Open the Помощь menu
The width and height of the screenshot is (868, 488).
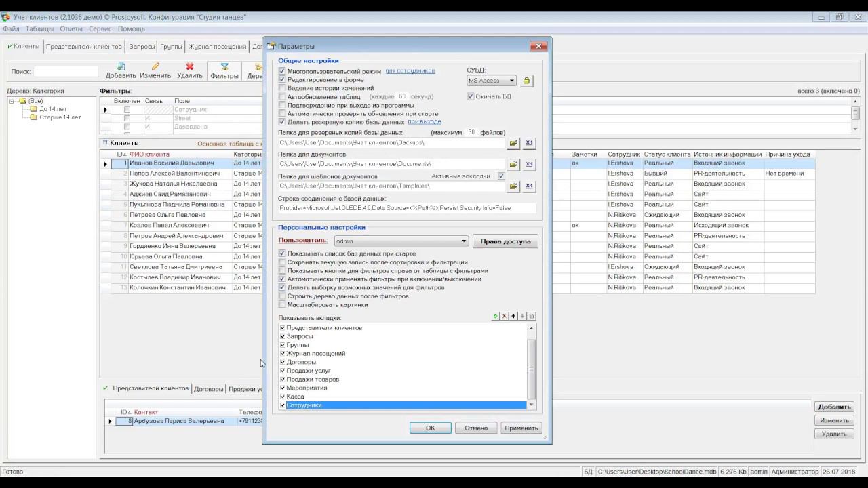tap(132, 29)
